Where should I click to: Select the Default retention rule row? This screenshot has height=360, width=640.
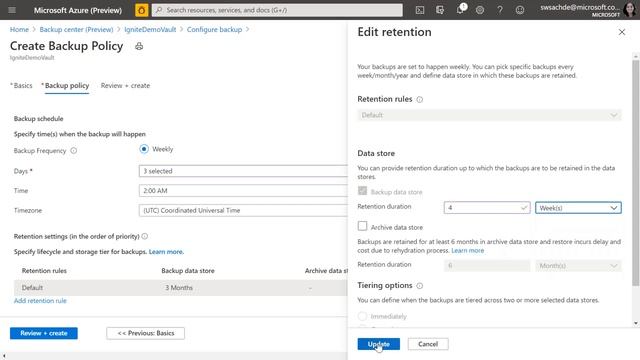point(180,288)
